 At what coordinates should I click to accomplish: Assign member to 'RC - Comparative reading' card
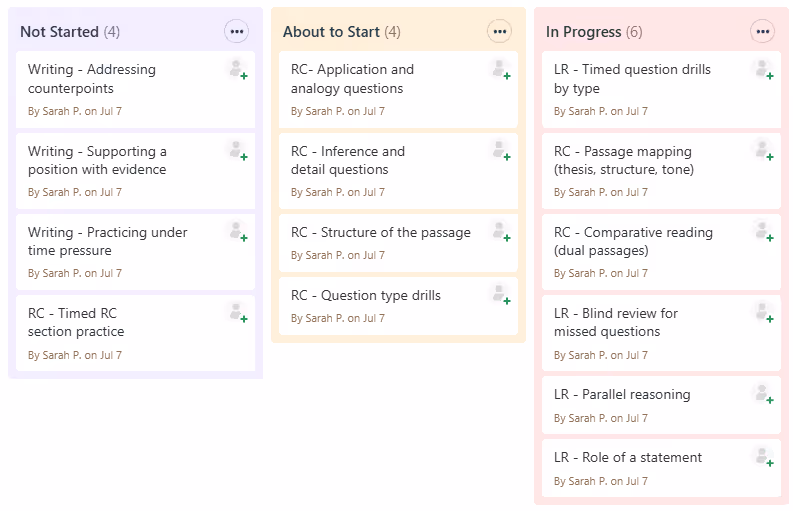[763, 232]
